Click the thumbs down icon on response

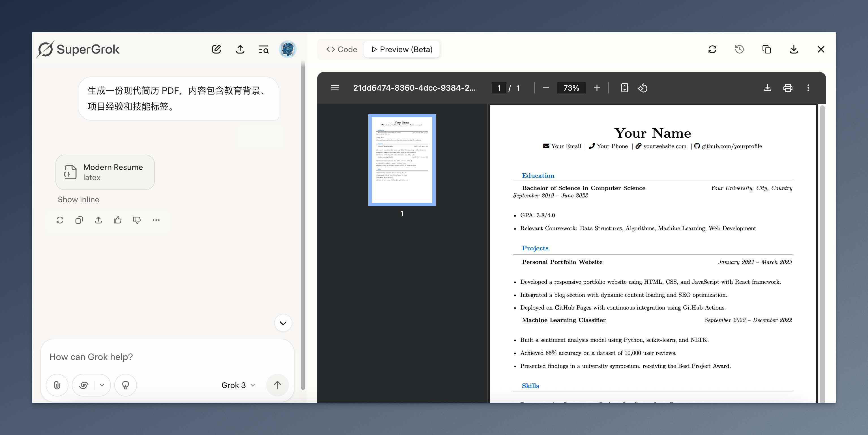pos(137,220)
